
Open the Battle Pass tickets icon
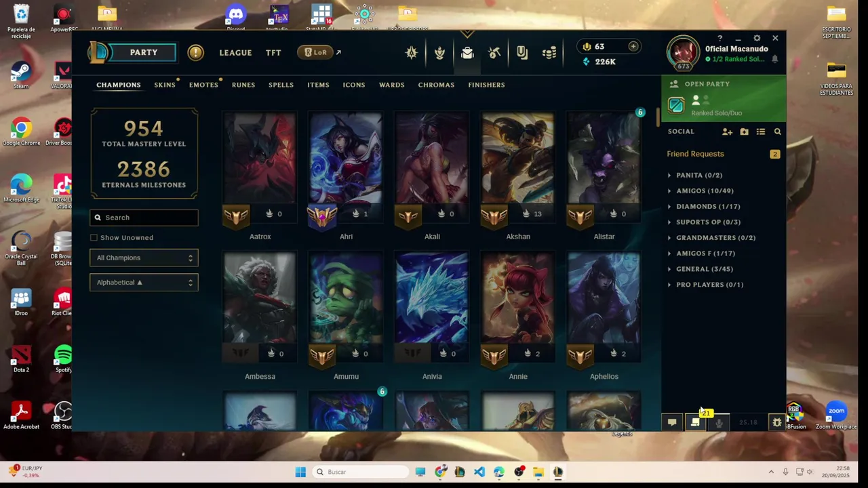(x=522, y=53)
